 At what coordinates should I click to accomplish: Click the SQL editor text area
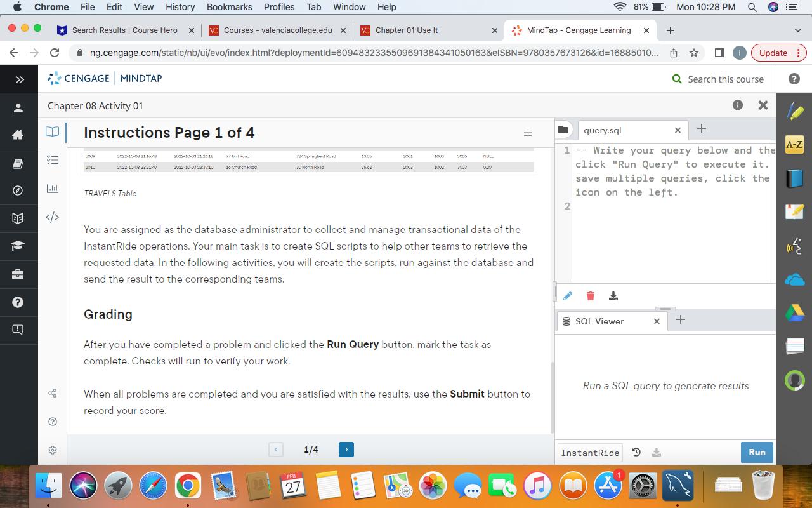(672, 213)
